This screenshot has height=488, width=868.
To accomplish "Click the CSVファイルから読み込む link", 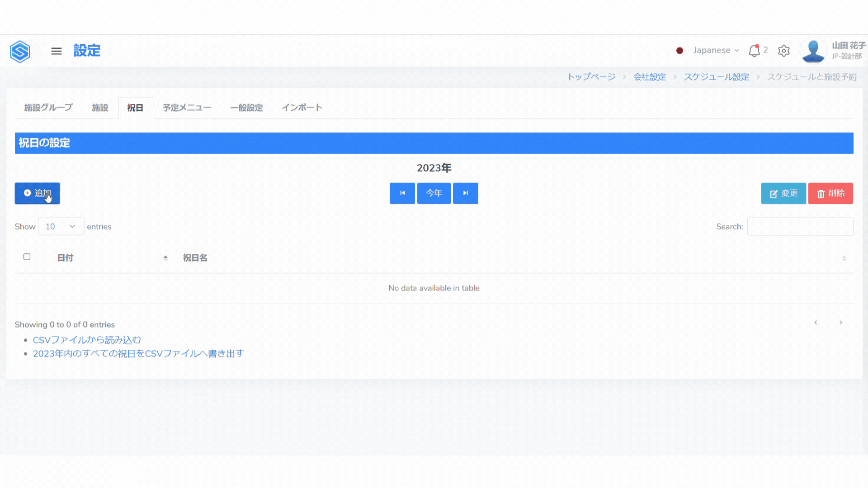I will pos(87,340).
